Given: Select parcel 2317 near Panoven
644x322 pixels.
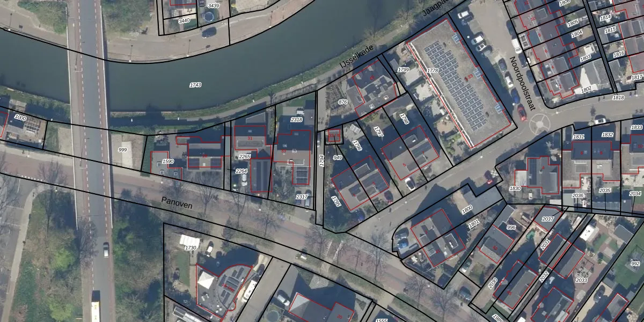Looking at the screenshot, I should click(302, 197).
